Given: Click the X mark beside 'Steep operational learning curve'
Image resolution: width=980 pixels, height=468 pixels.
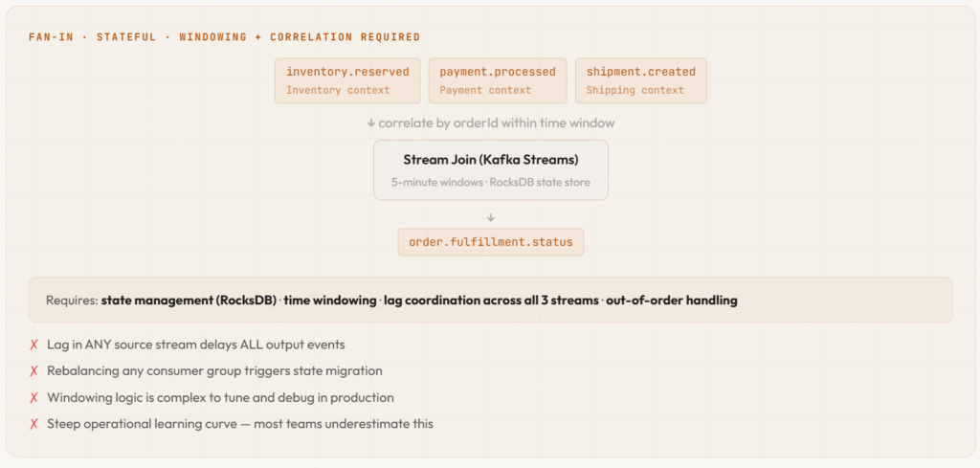Looking at the screenshot, I should [34, 424].
